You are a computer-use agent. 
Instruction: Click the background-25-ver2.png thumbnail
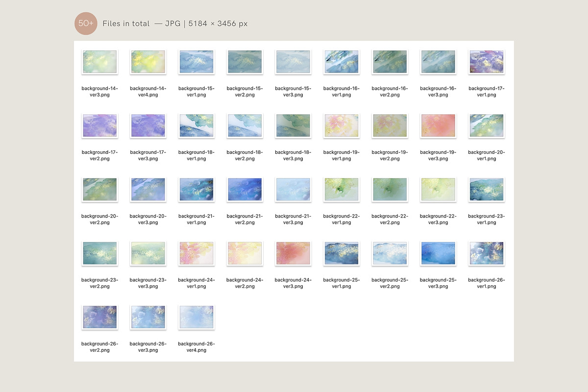coord(390,253)
